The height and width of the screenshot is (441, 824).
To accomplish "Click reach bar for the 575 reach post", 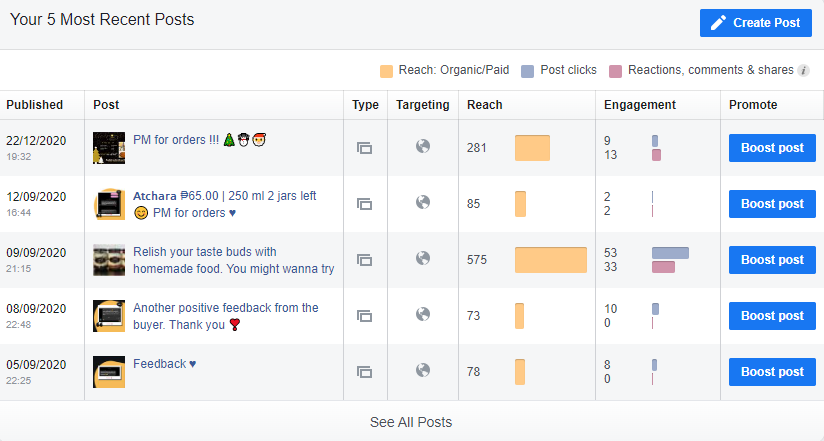I will (550, 260).
